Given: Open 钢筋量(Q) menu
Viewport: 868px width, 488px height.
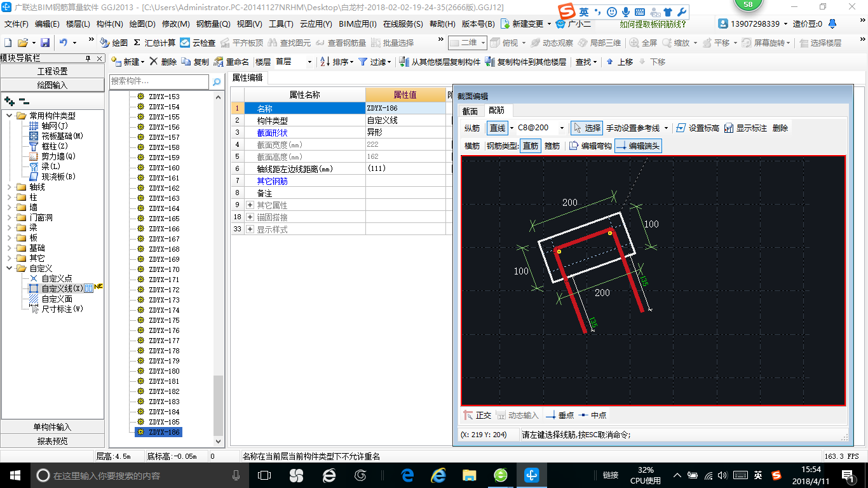Looking at the screenshot, I should tap(213, 24).
